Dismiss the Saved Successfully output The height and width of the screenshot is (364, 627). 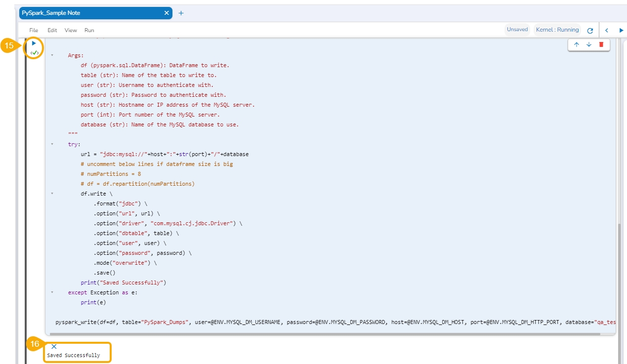pyautogui.click(x=54, y=347)
